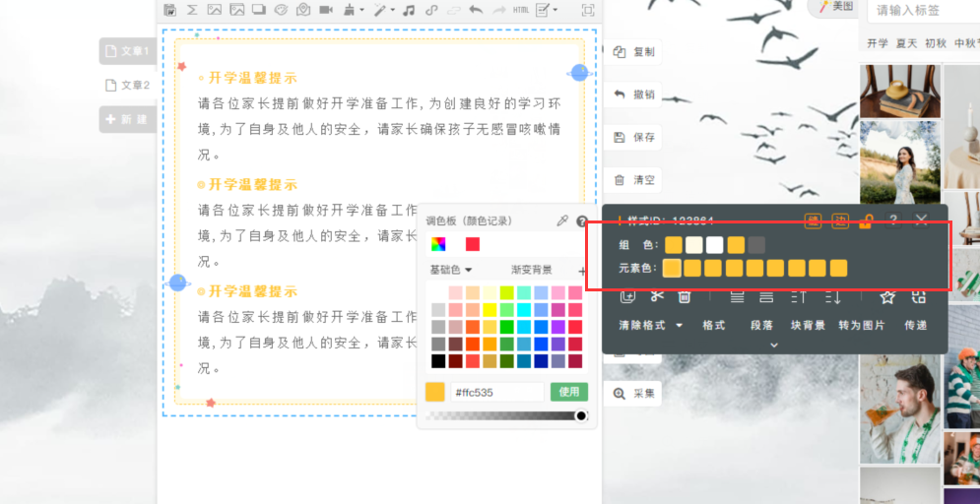980x504 pixels.
Task: Switch to HTML source mode
Action: pyautogui.click(x=521, y=10)
